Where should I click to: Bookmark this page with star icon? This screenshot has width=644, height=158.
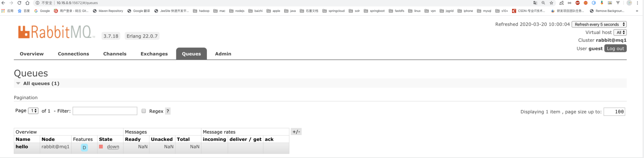[x=551, y=3]
